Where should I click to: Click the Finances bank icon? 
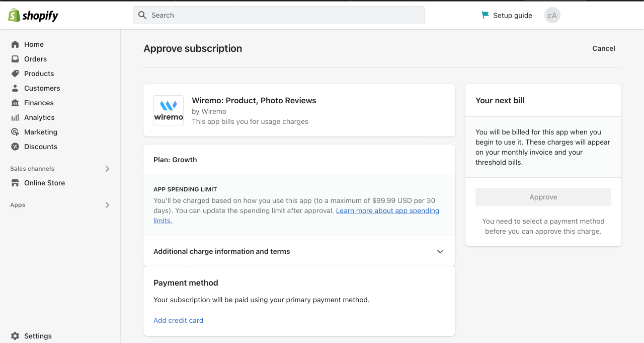[x=15, y=103]
